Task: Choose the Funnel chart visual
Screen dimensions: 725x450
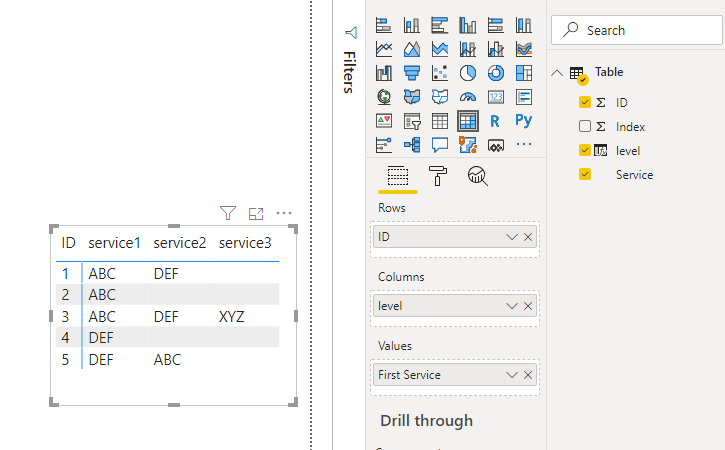Action: click(x=412, y=73)
